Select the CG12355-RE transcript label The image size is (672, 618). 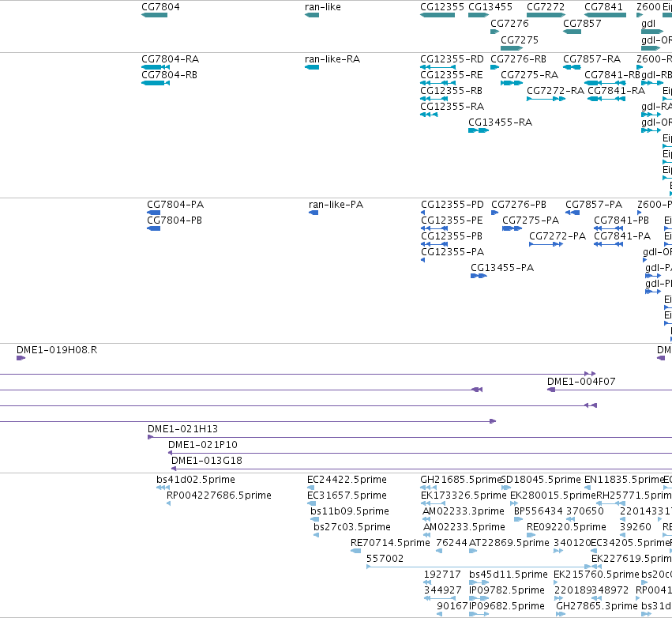tap(451, 74)
